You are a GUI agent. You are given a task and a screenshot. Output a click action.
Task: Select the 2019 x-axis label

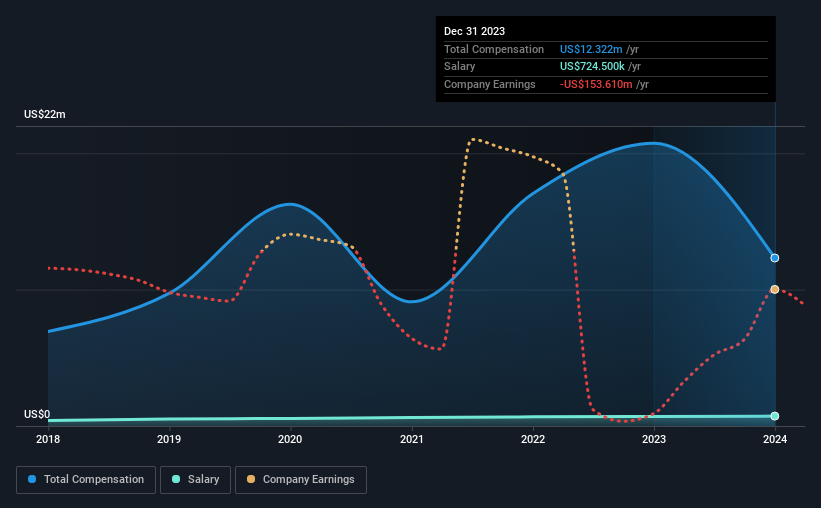(x=169, y=439)
